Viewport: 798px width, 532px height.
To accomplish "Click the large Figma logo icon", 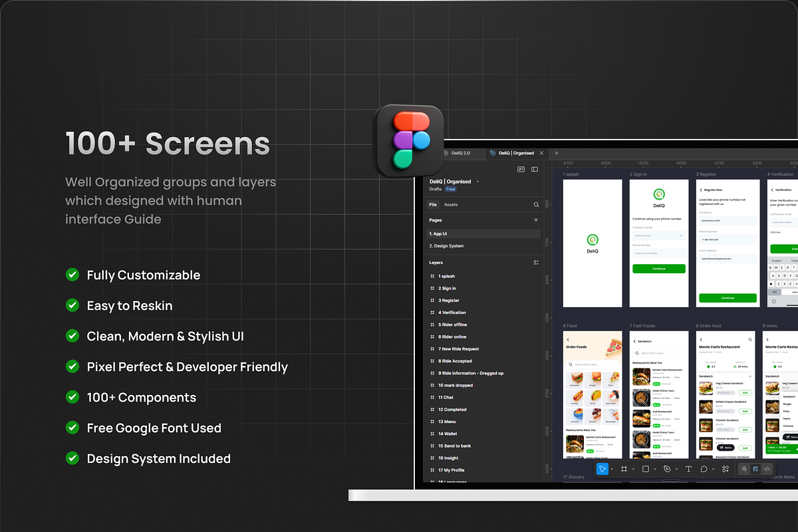I will 409,140.
